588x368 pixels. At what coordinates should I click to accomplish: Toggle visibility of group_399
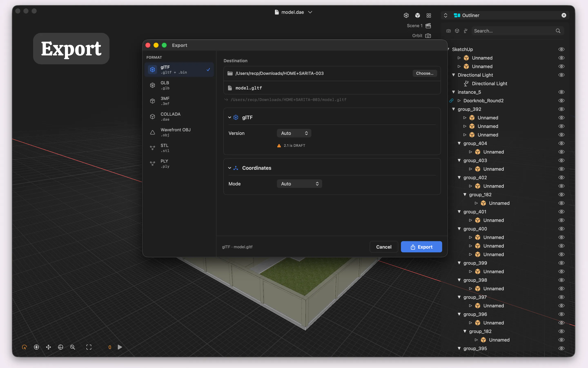click(x=561, y=263)
